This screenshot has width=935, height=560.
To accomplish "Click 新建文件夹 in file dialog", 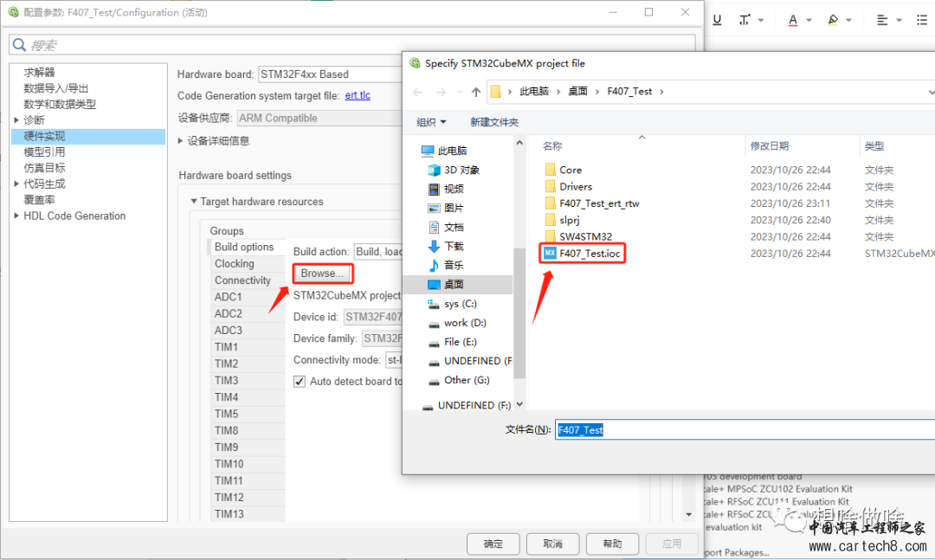I will click(x=493, y=122).
